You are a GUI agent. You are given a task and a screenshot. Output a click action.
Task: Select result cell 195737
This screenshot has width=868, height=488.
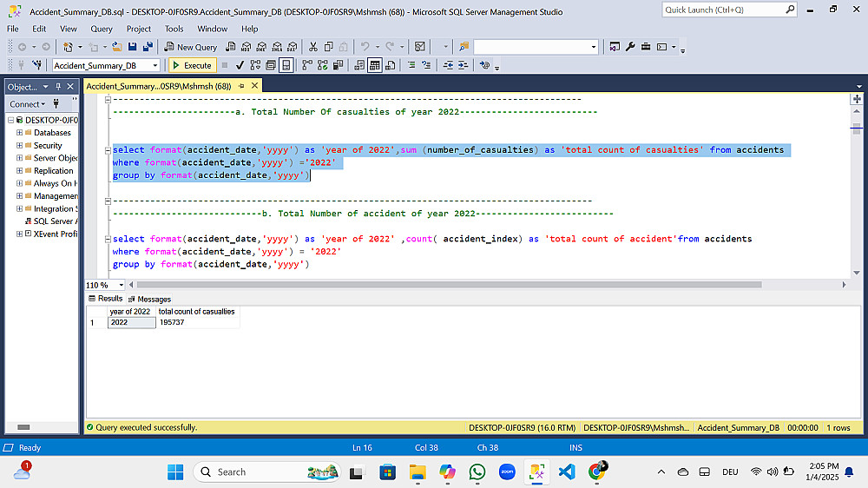[198, 322]
